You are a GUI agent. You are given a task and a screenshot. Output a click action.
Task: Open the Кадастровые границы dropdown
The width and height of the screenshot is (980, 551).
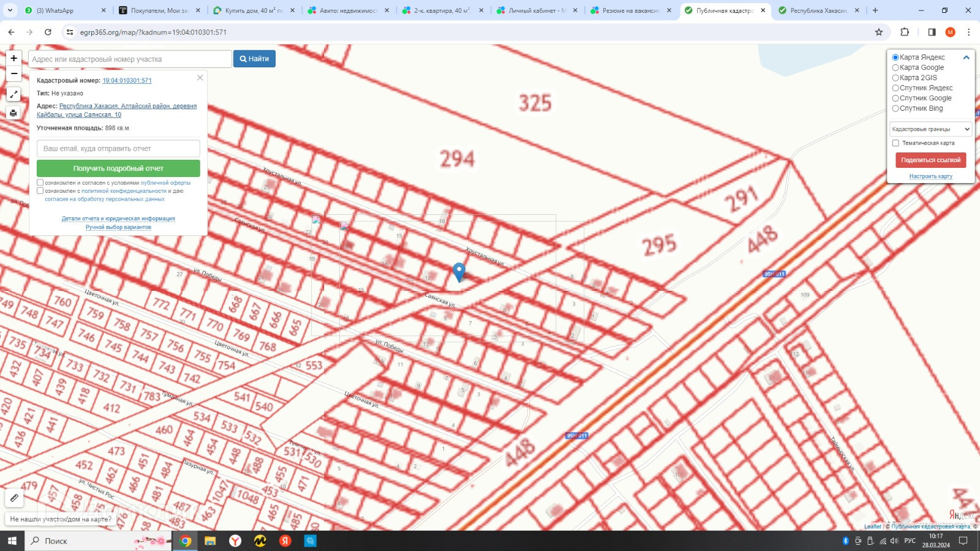click(x=931, y=129)
